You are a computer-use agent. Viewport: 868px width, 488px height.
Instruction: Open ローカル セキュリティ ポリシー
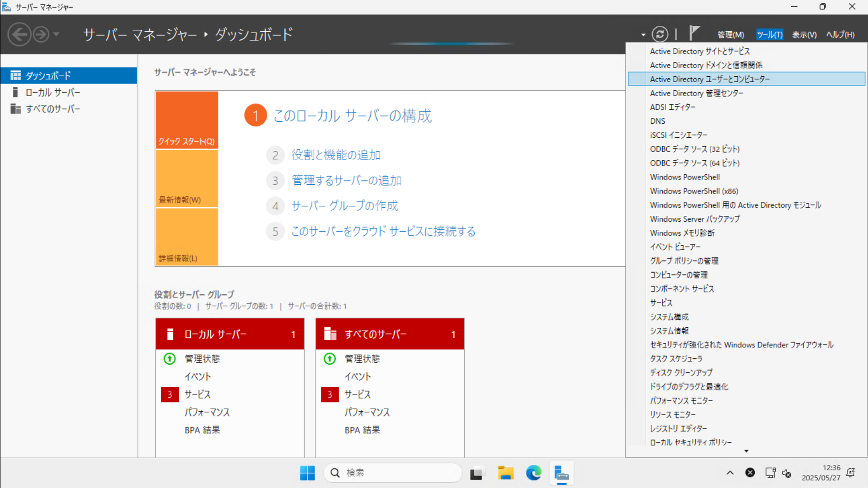[747, 442]
